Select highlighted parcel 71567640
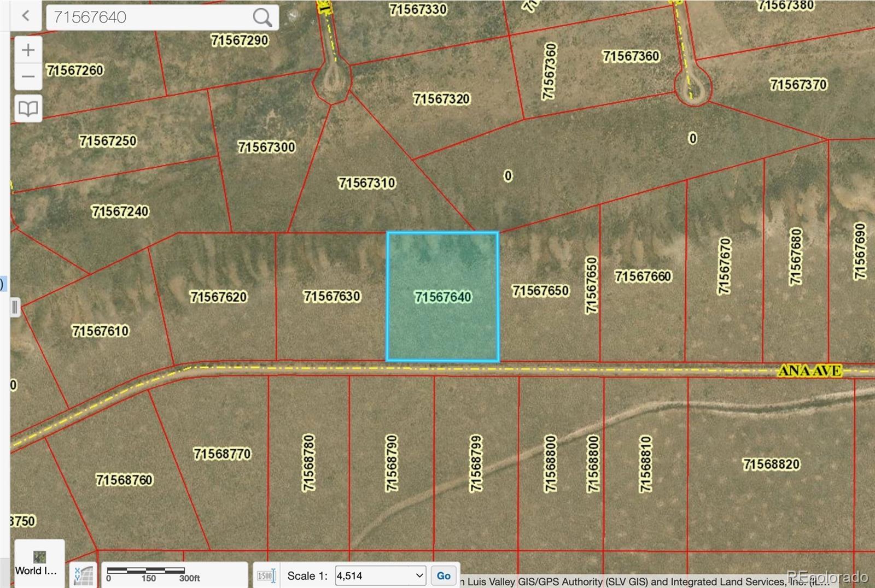The width and height of the screenshot is (875, 588). coord(442,297)
